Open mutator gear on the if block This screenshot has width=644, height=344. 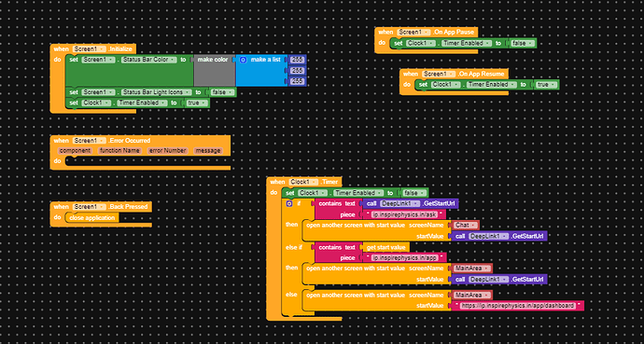[x=289, y=204]
